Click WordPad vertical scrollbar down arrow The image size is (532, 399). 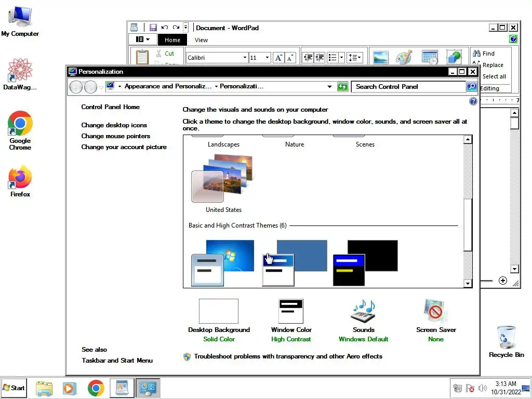pos(514,269)
